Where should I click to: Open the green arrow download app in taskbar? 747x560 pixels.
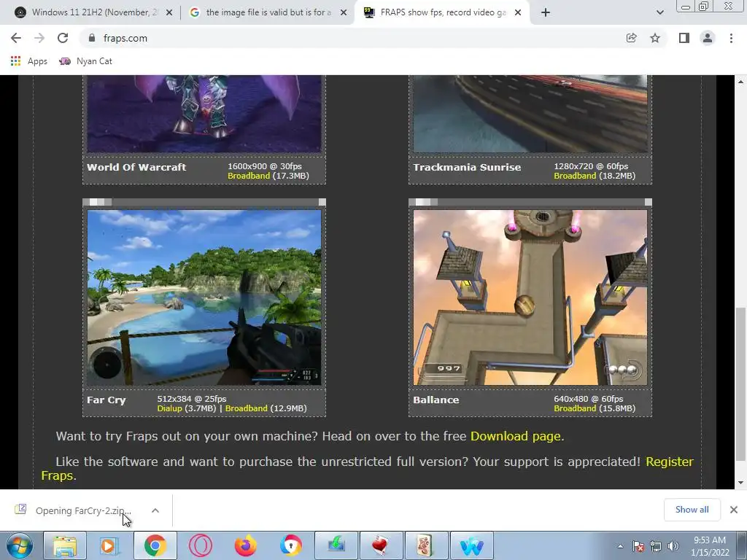336,545
